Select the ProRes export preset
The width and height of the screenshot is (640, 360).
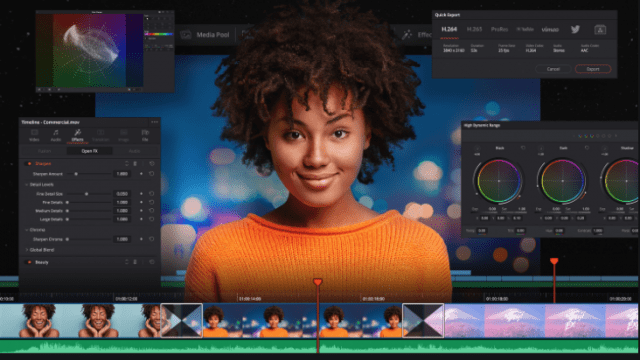[x=499, y=29]
